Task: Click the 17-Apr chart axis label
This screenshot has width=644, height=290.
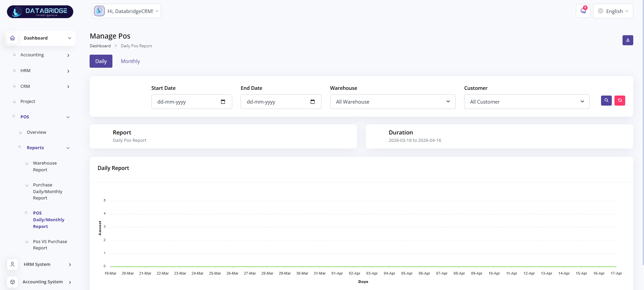Action: [616, 274]
